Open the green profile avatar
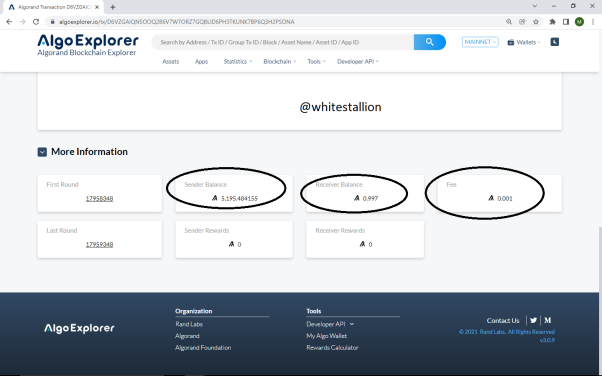 (x=579, y=22)
